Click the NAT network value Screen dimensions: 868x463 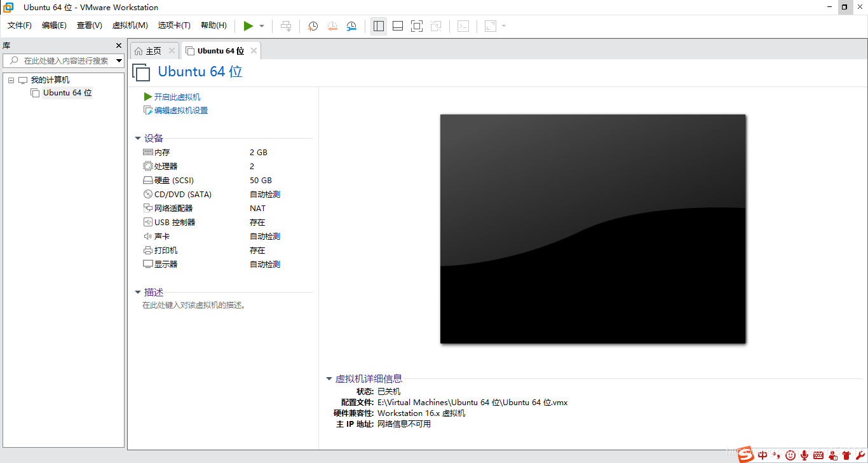coord(258,209)
